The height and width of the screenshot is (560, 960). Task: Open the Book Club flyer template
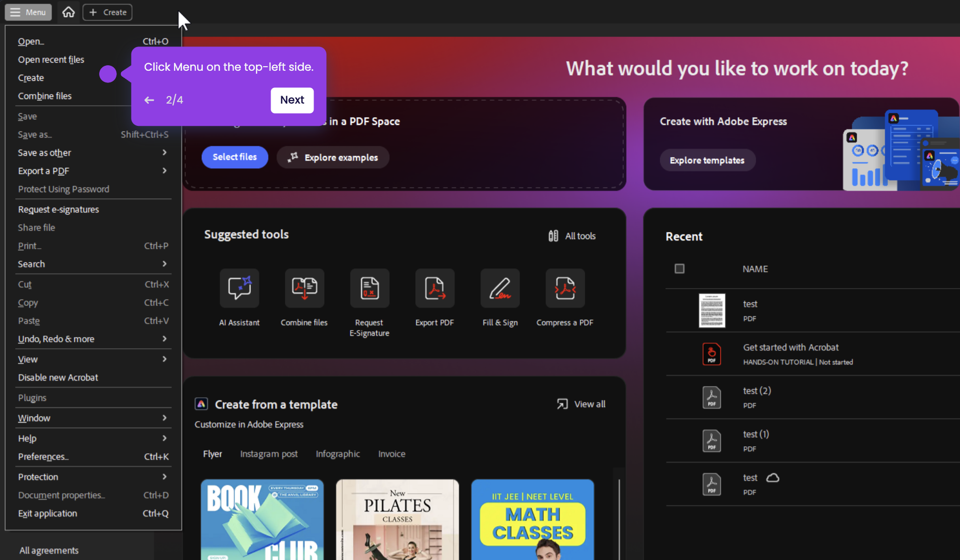[x=262, y=520]
